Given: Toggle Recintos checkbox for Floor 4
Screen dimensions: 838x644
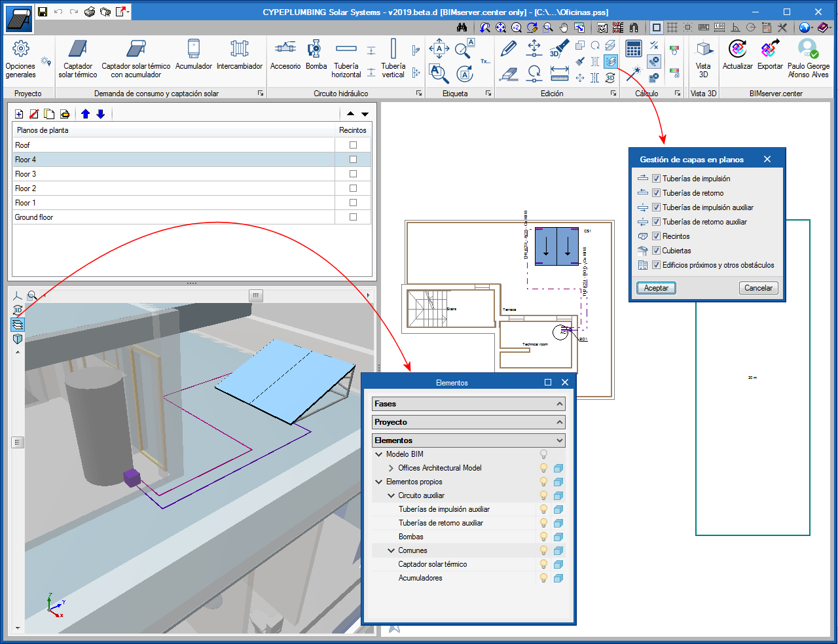Looking at the screenshot, I should point(353,160).
